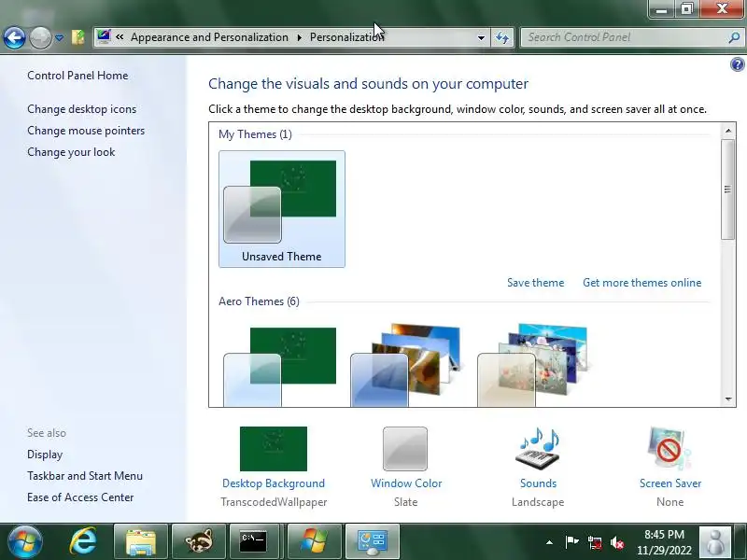Open the Windows flag app in taskbar
The image size is (747, 560).
[315, 541]
